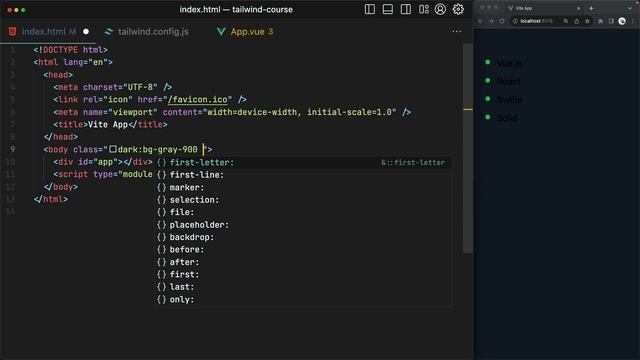
Task: Choose the file: autocomplete entry
Action: click(x=304, y=212)
